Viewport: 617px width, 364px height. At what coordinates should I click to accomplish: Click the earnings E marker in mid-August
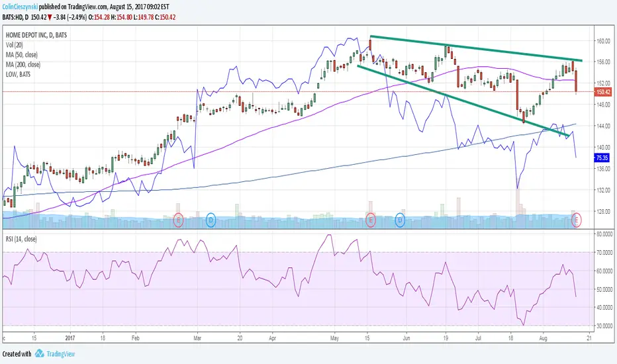[577, 220]
